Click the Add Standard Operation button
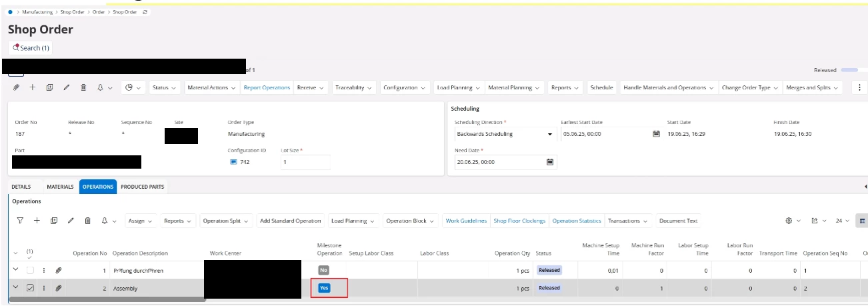Image resolution: width=868 pixels, height=306 pixels. (290, 221)
